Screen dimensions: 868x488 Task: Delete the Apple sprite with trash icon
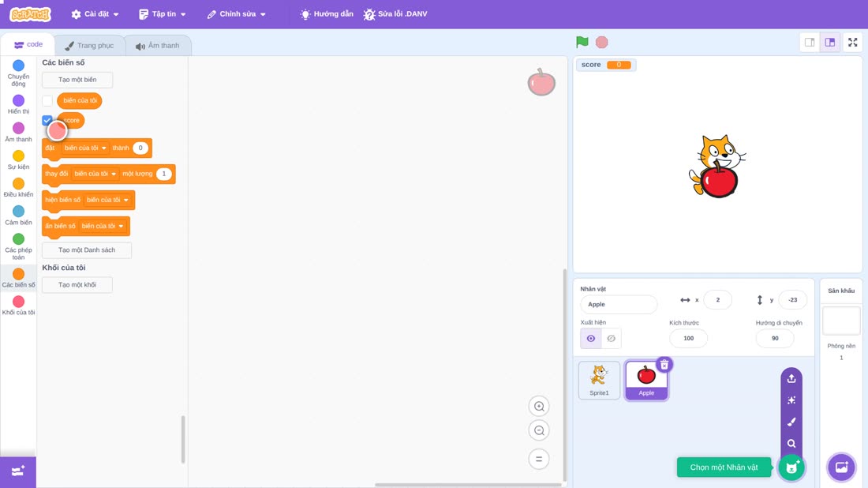(x=664, y=365)
